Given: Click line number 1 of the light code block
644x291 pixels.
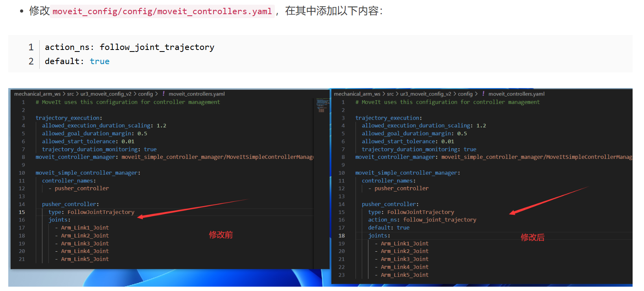Looking at the screenshot, I should pos(31,47).
